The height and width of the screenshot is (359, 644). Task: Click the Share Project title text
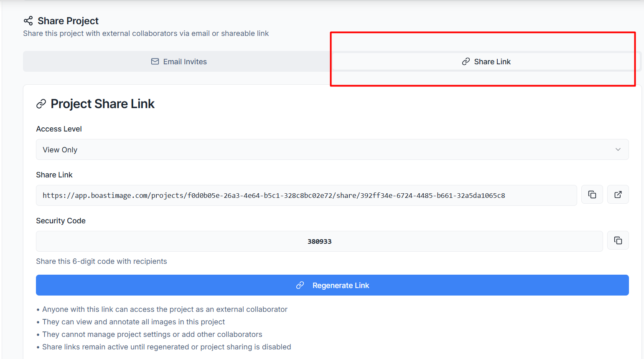pyautogui.click(x=68, y=21)
